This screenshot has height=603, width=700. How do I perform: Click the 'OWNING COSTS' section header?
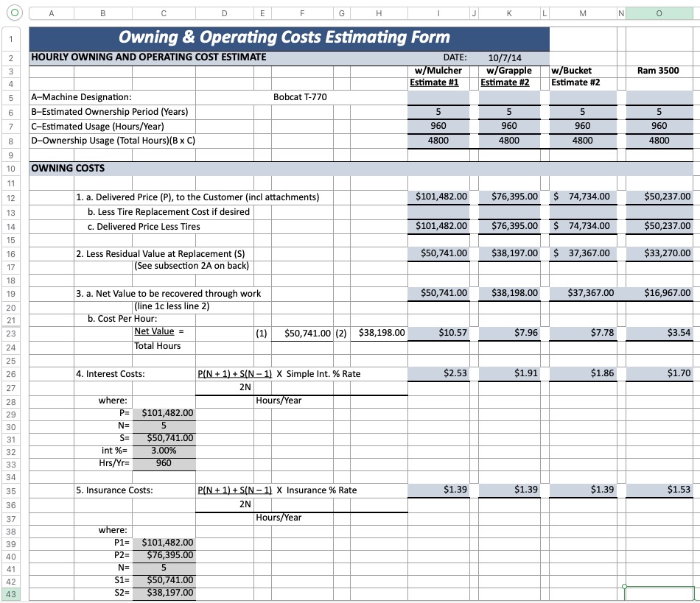68,168
